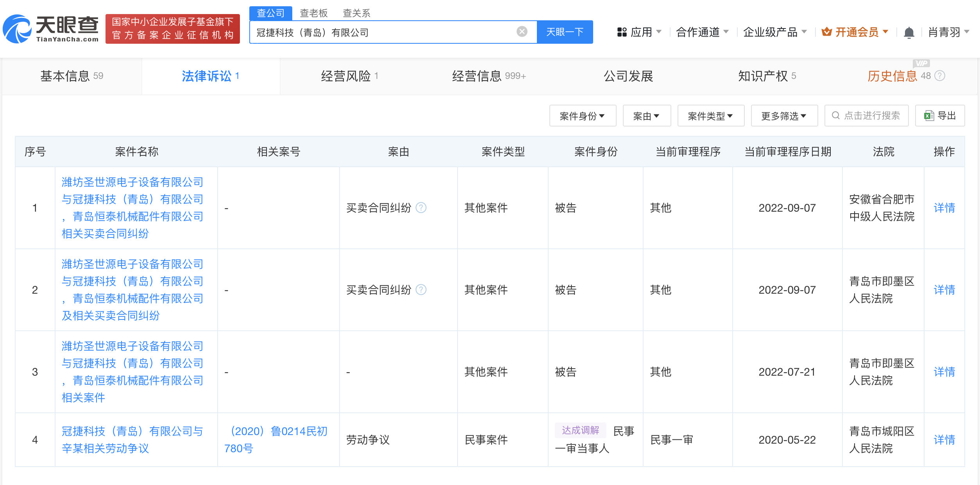Clear the search box with the X icon
Viewport: 980px width, 485px height.
(522, 32)
